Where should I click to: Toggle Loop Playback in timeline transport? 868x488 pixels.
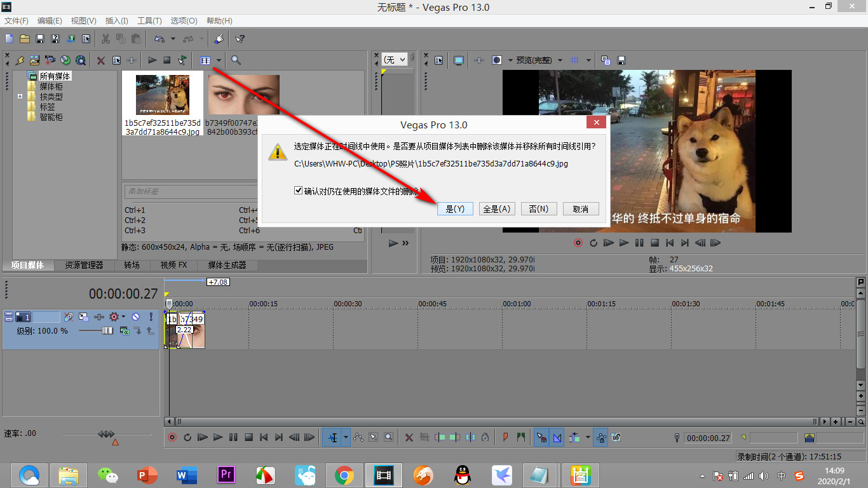[187, 437]
